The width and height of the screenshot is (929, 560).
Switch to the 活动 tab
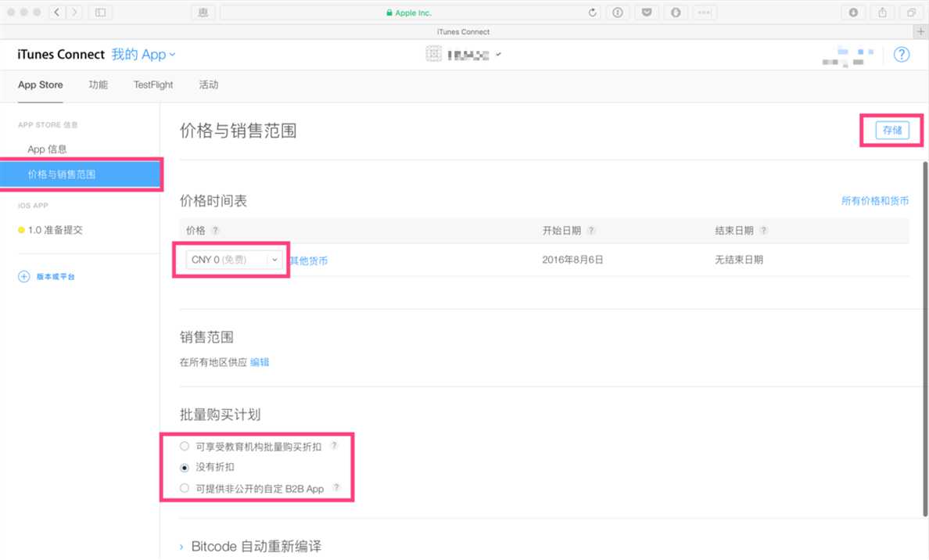[x=209, y=84]
